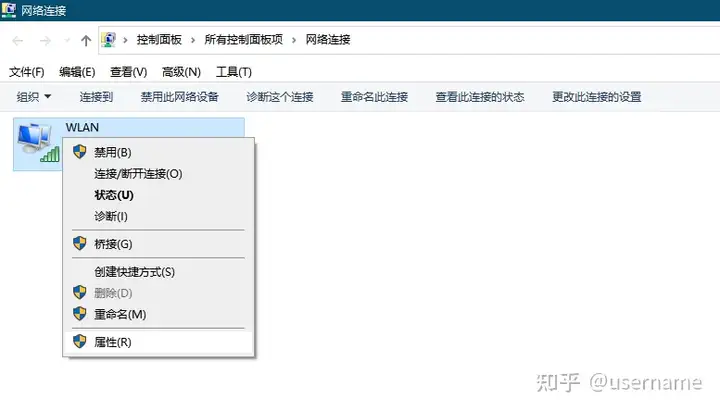Expand chevron after 控制面板 breadcrumb
The height and width of the screenshot is (411, 720).
(193, 40)
